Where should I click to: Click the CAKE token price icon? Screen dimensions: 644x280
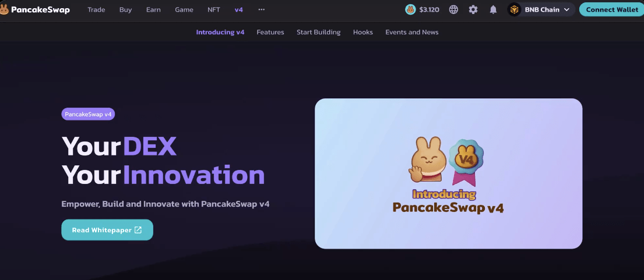pyautogui.click(x=410, y=9)
